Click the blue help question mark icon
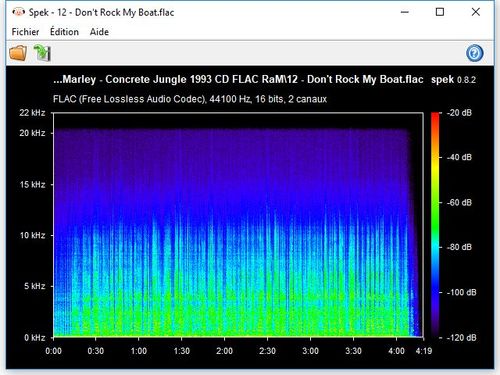Screen dimensions: 500x375 tap(475, 53)
